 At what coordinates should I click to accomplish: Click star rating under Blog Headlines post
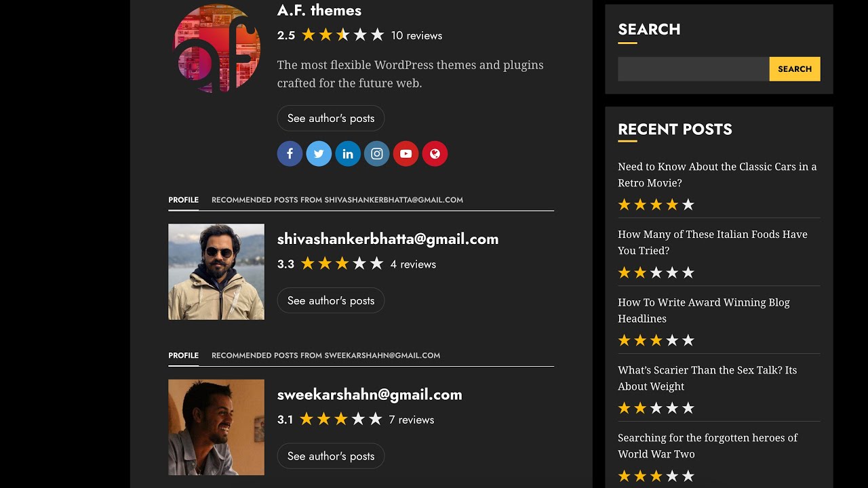pyautogui.click(x=656, y=340)
